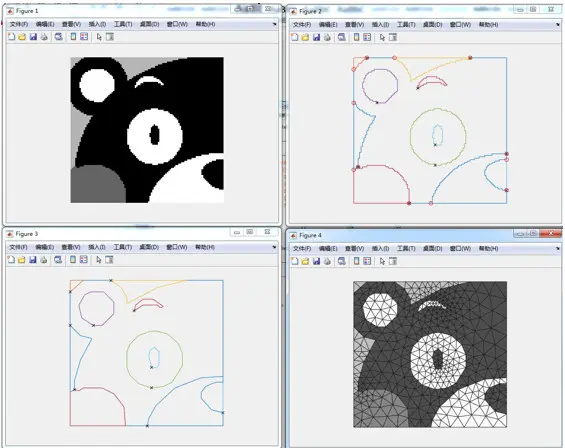Insert legend using Figure 1 toolbar icon

click(x=84, y=37)
